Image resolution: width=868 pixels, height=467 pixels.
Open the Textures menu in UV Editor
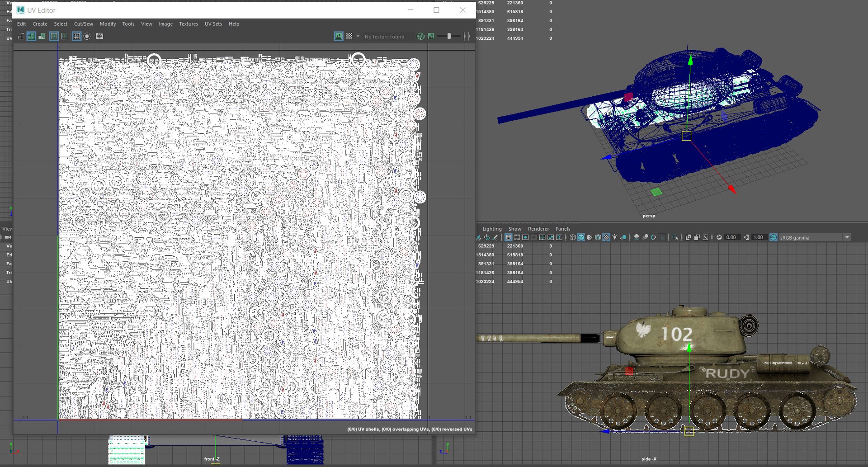pos(189,24)
